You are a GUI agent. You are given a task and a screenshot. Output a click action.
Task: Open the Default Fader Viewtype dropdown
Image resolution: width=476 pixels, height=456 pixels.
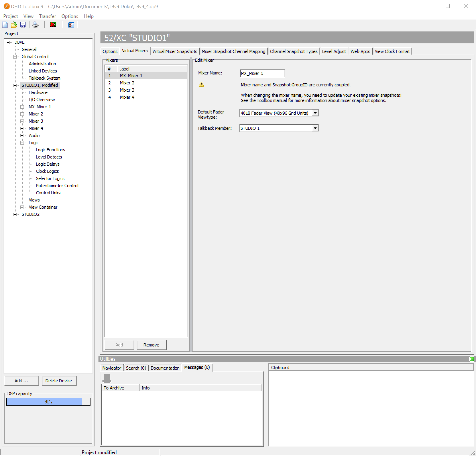[x=315, y=113]
